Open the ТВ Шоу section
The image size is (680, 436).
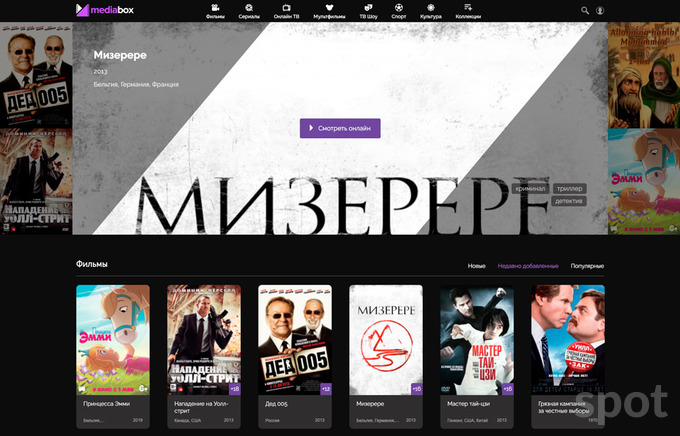click(369, 11)
